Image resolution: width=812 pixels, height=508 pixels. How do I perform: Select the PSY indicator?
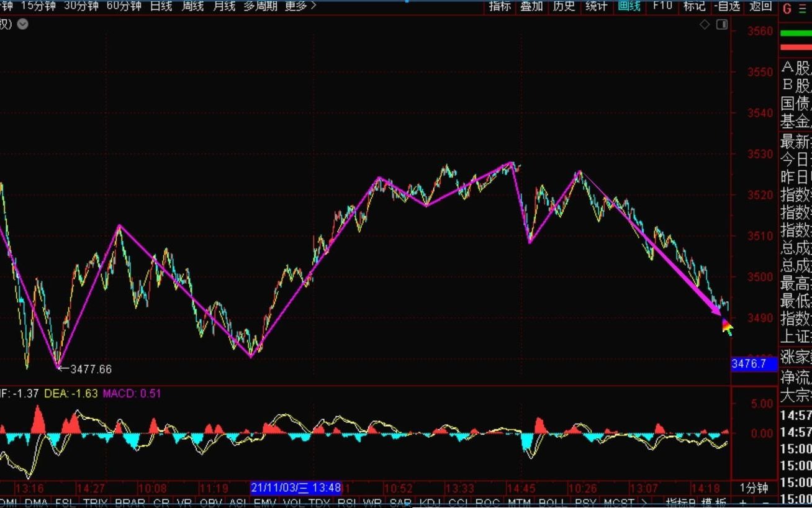pos(585,502)
